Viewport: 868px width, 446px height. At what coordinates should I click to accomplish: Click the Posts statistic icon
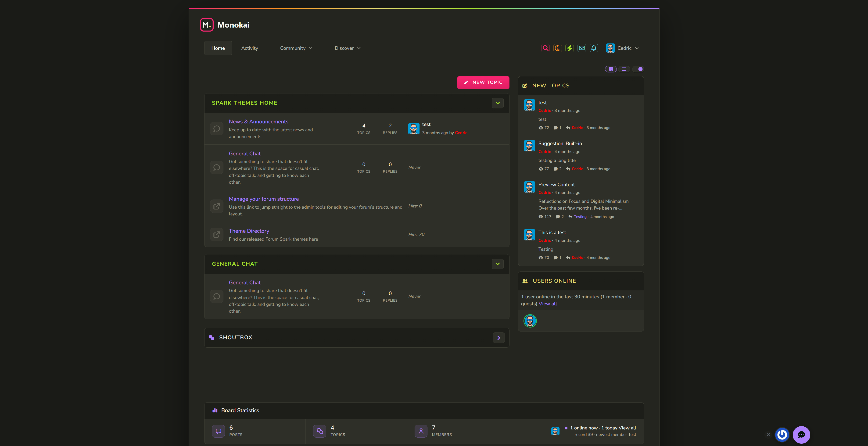pos(218,431)
